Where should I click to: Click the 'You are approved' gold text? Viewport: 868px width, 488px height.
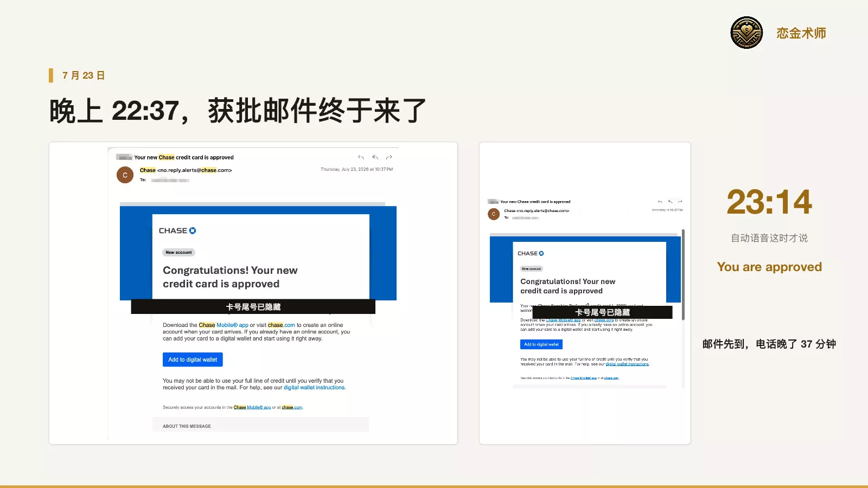[x=769, y=267]
